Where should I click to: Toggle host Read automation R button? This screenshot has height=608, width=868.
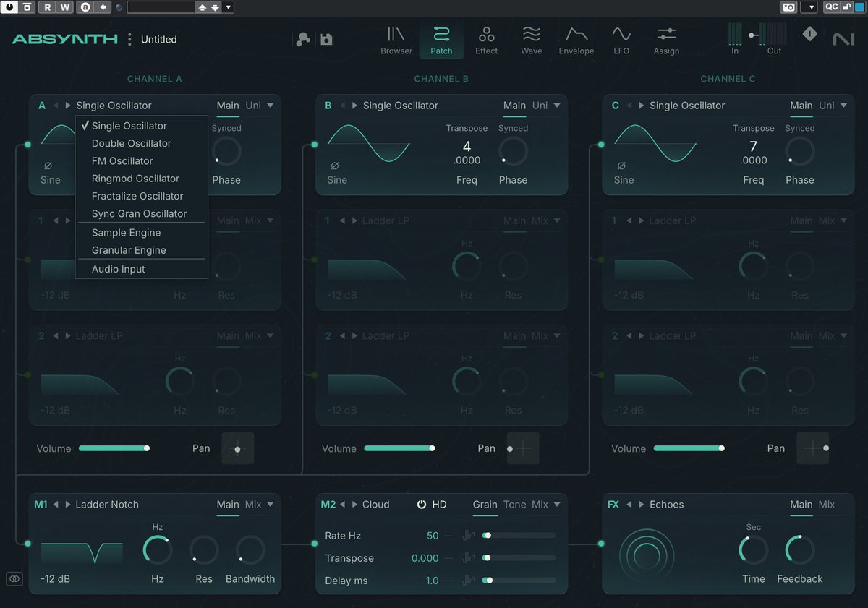[47, 7]
